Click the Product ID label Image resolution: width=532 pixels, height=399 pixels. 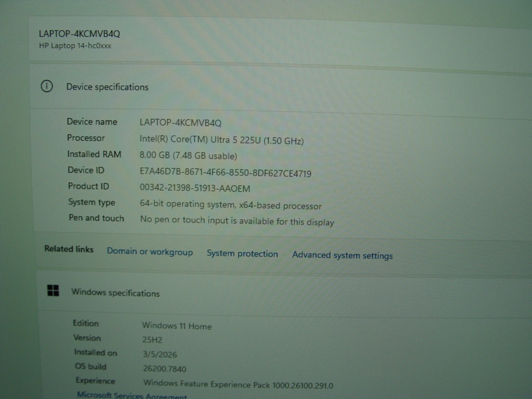pos(88,186)
